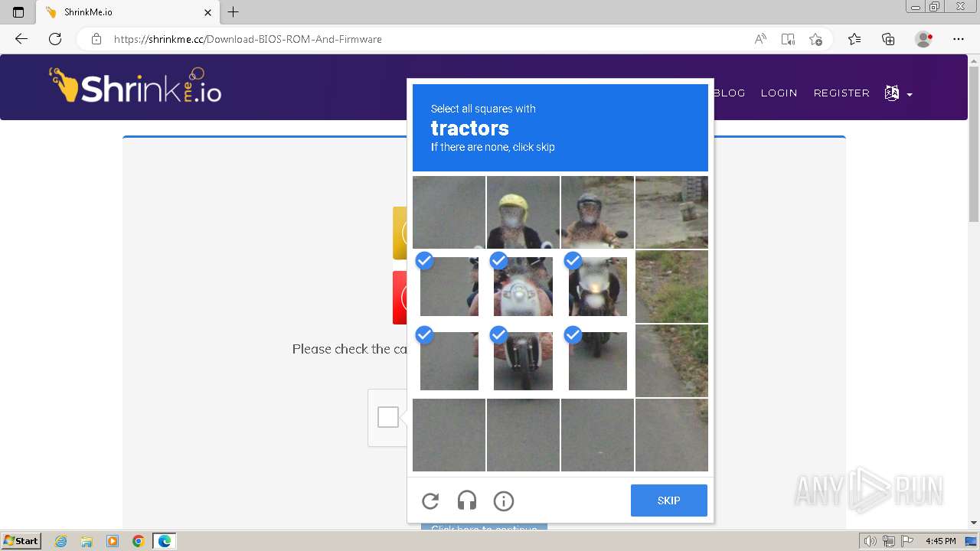Open the Windows Start menu
This screenshot has width=980, height=551.
[21, 541]
